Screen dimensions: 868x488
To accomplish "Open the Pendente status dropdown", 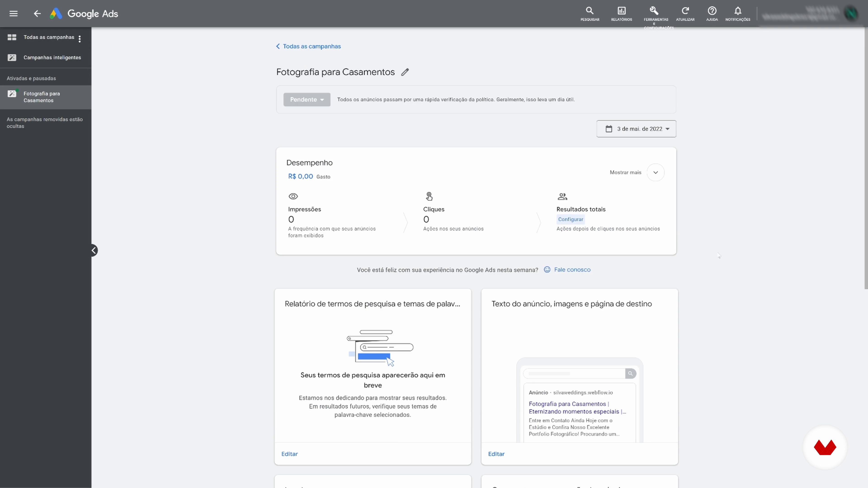I will (x=307, y=99).
